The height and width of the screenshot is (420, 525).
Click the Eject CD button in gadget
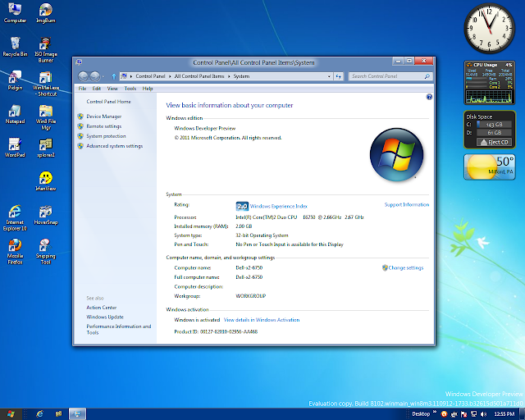click(x=494, y=143)
